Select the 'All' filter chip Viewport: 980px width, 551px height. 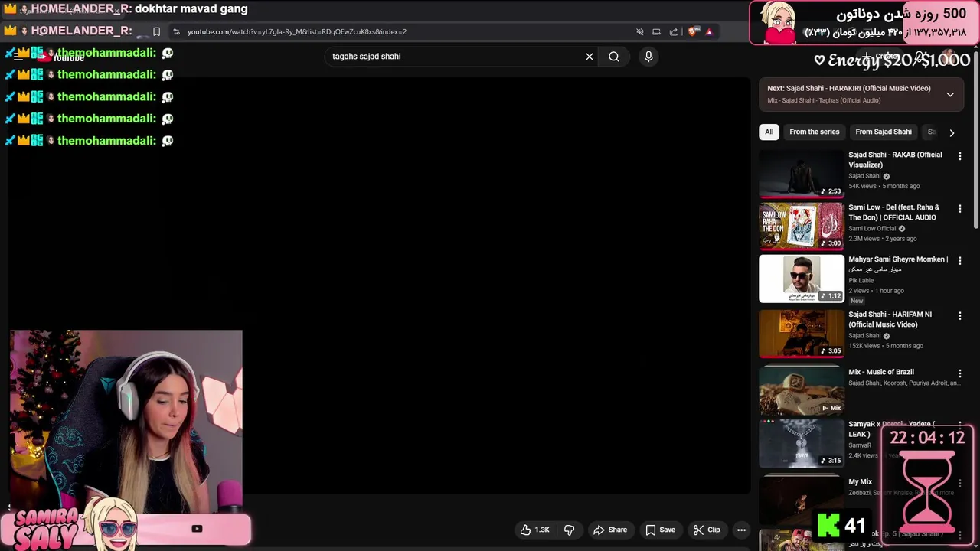click(x=769, y=132)
